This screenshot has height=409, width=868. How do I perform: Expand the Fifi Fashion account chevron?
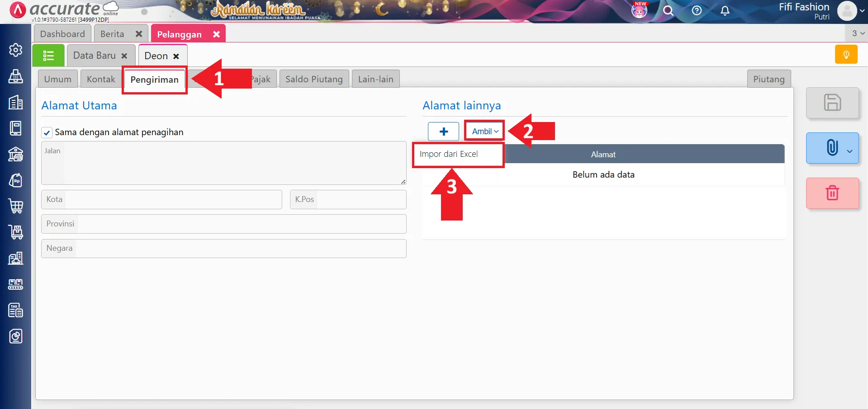tap(861, 11)
